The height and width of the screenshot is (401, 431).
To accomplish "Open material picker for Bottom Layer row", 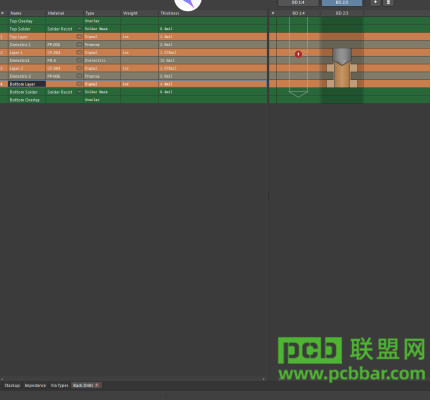I will tap(79, 84).
